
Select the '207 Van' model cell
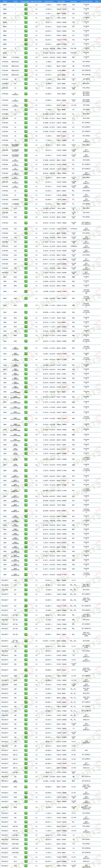point(15,641)
